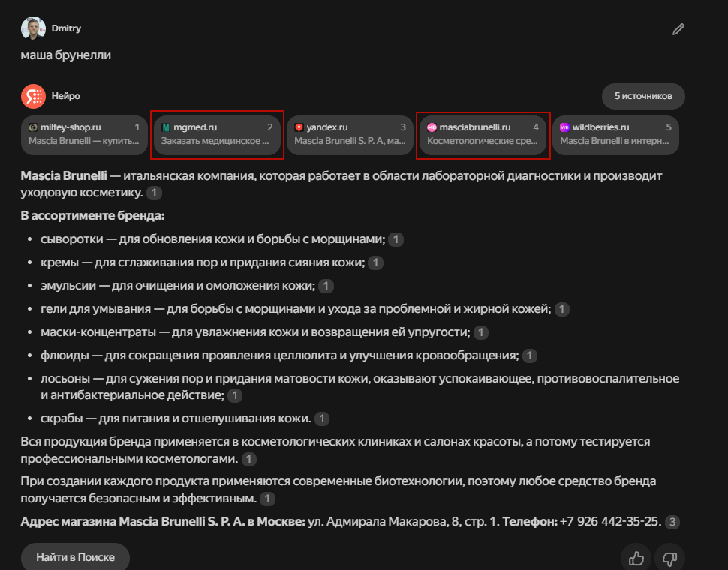Click citation 1 after маски-концентраты bullet

(x=481, y=332)
